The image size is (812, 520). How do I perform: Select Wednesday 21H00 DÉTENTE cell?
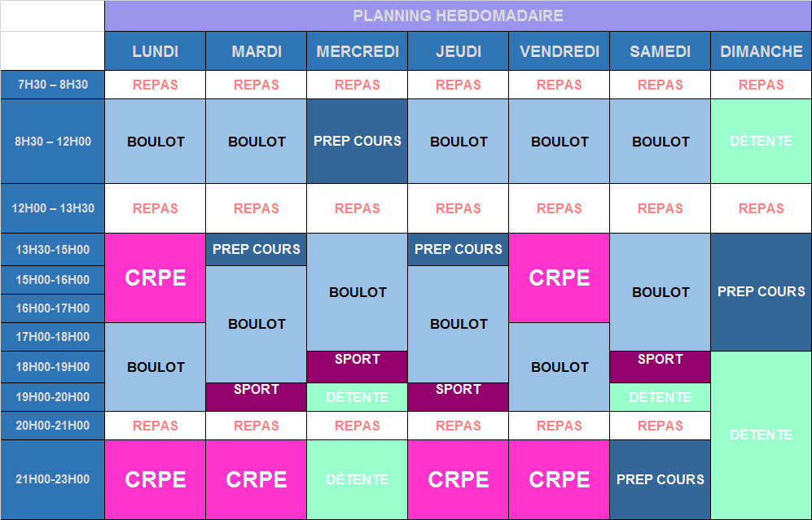click(358, 479)
